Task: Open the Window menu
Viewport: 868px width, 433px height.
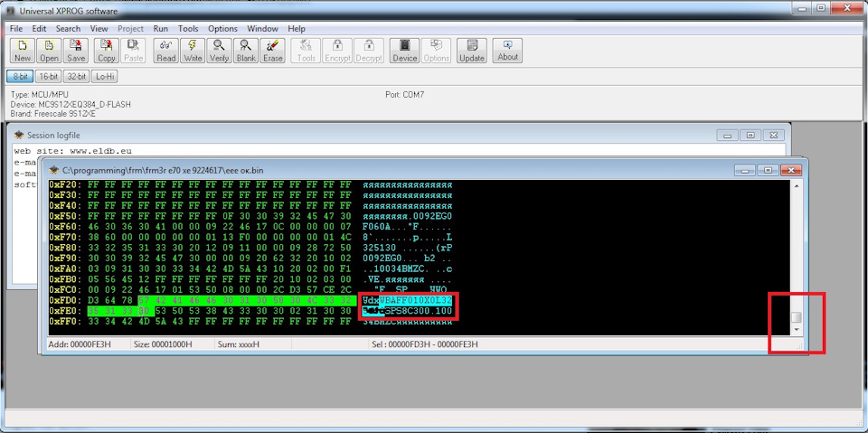Action: 262,29
